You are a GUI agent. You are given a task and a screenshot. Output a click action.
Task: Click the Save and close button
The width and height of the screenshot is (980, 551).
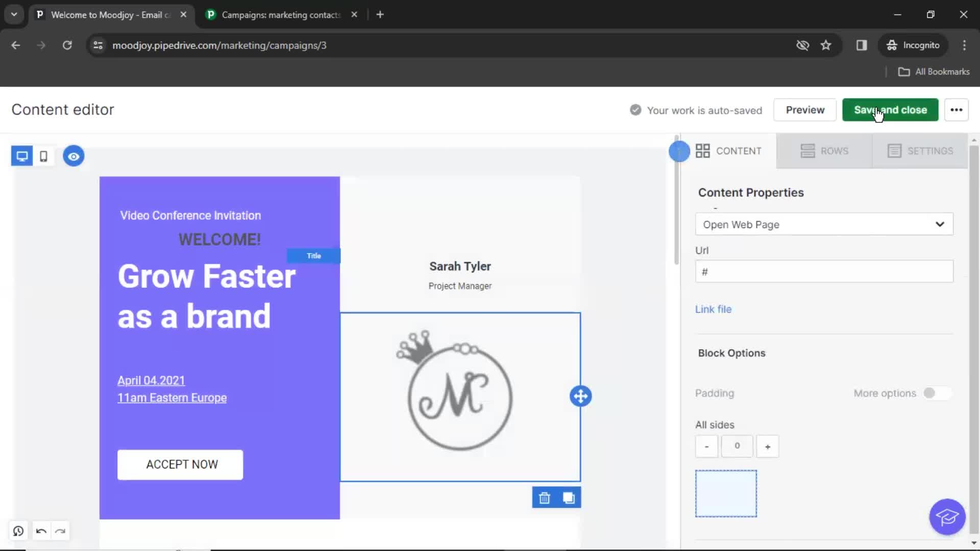click(891, 110)
